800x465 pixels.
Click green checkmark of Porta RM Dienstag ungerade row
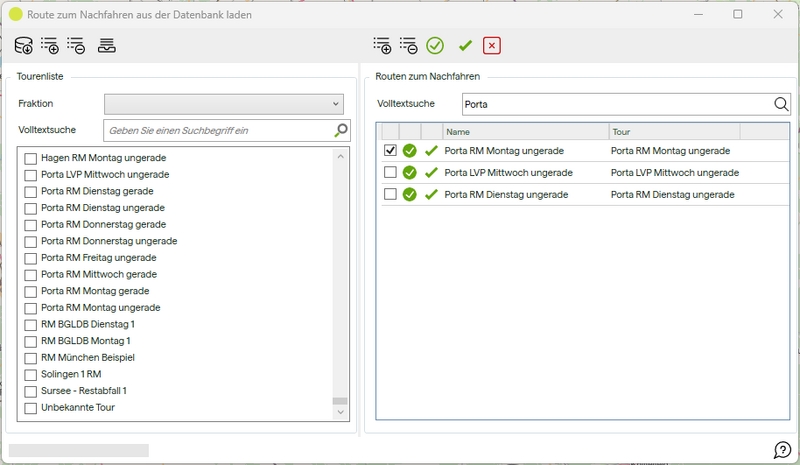coord(432,194)
